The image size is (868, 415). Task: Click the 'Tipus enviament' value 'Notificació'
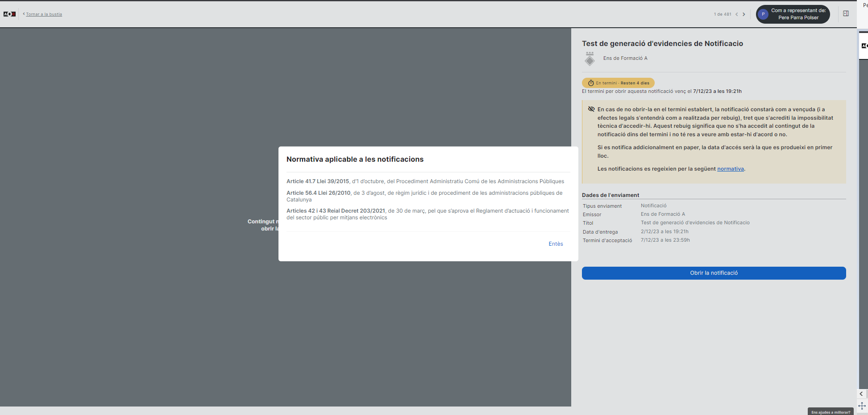(654, 206)
